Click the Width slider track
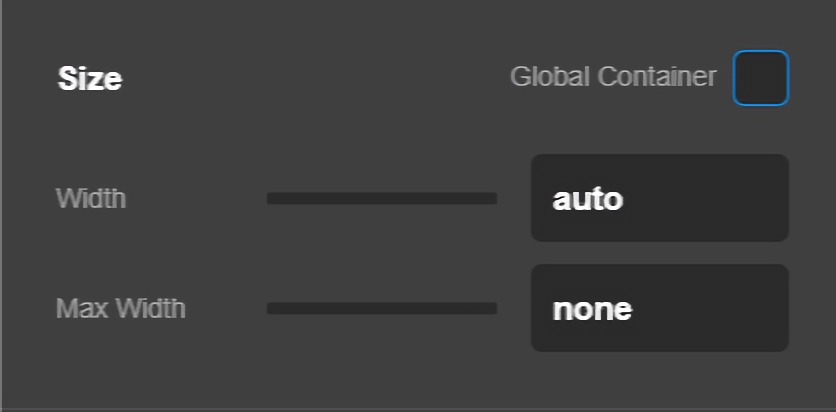Screen dimensions: 836x412 381,198
